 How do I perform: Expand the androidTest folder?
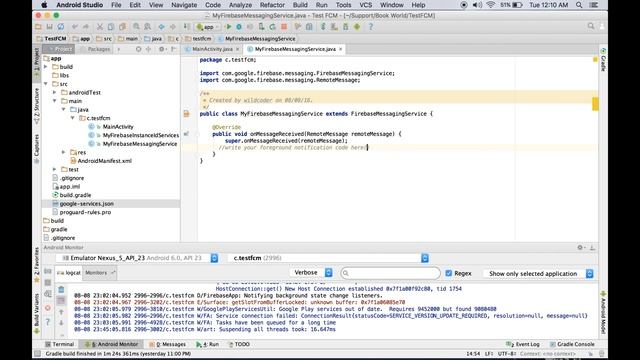[54, 92]
